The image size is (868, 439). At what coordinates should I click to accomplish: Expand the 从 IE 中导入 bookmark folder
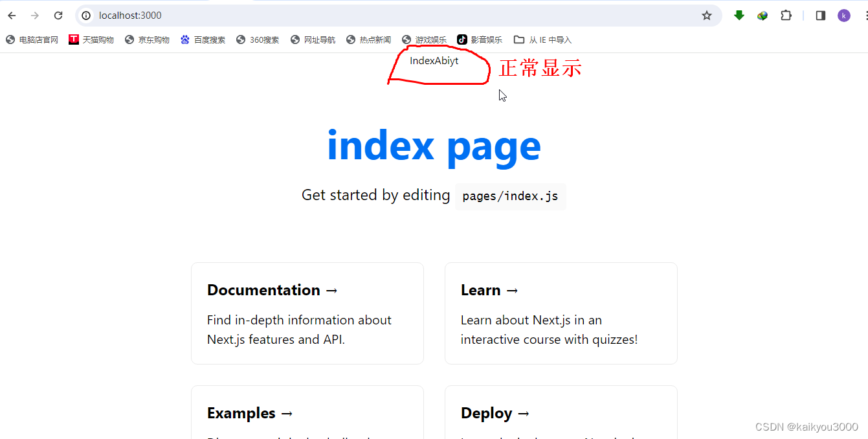tap(542, 39)
